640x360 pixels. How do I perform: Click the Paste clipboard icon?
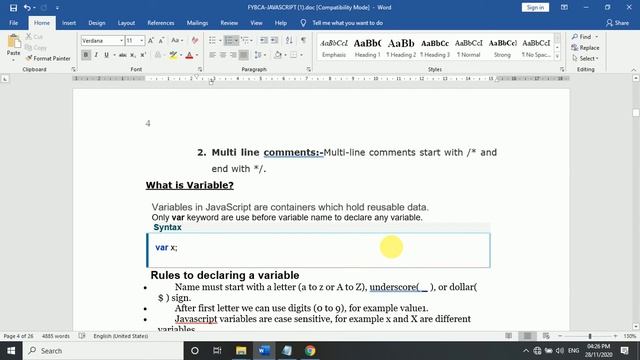pos(13,41)
